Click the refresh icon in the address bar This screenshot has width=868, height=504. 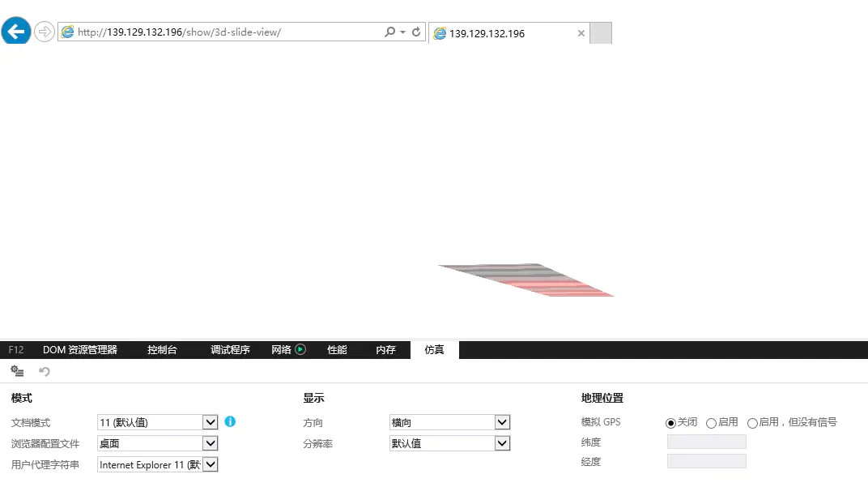pyautogui.click(x=415, y=32)
